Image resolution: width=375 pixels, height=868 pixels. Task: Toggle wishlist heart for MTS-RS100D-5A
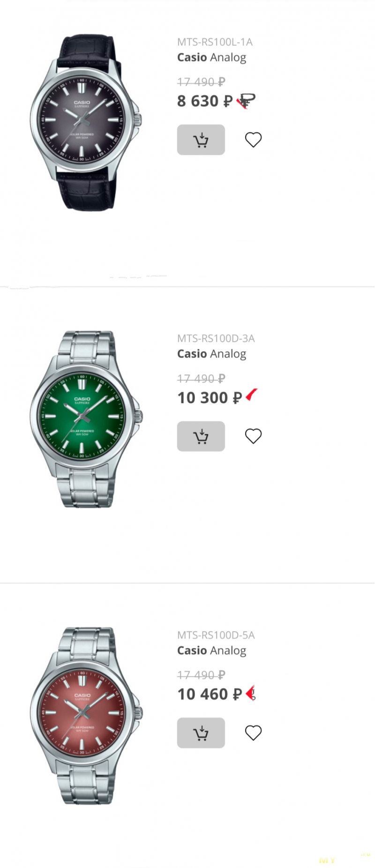253,733
